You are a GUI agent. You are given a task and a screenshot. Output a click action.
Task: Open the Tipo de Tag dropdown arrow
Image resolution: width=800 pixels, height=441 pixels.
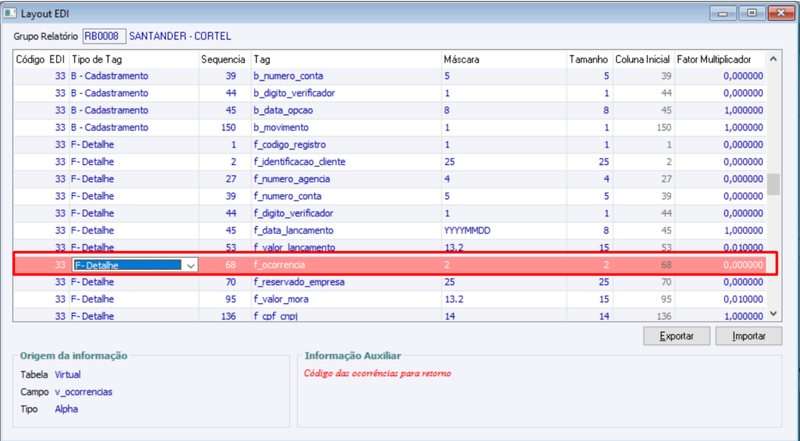(190, 265)
